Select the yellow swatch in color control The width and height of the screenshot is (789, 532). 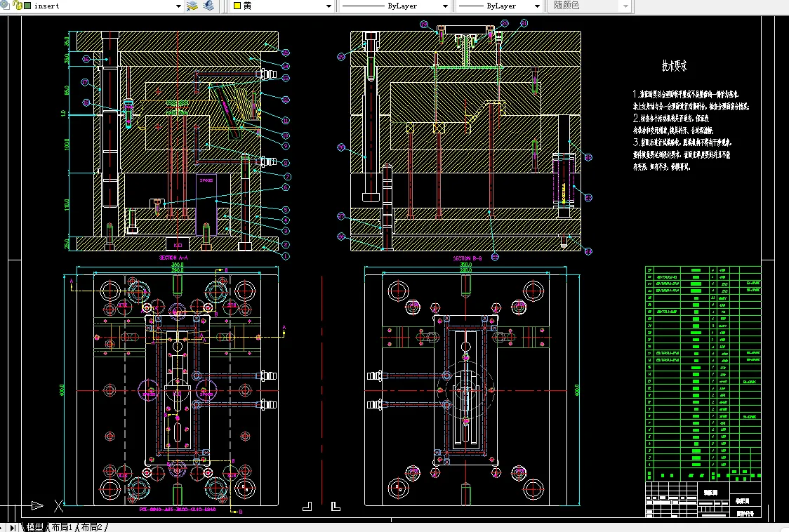click(237, 6)
